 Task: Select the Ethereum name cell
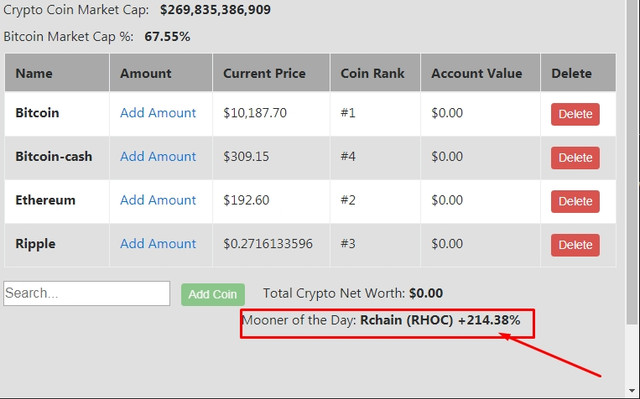click(x=57, y=201)
